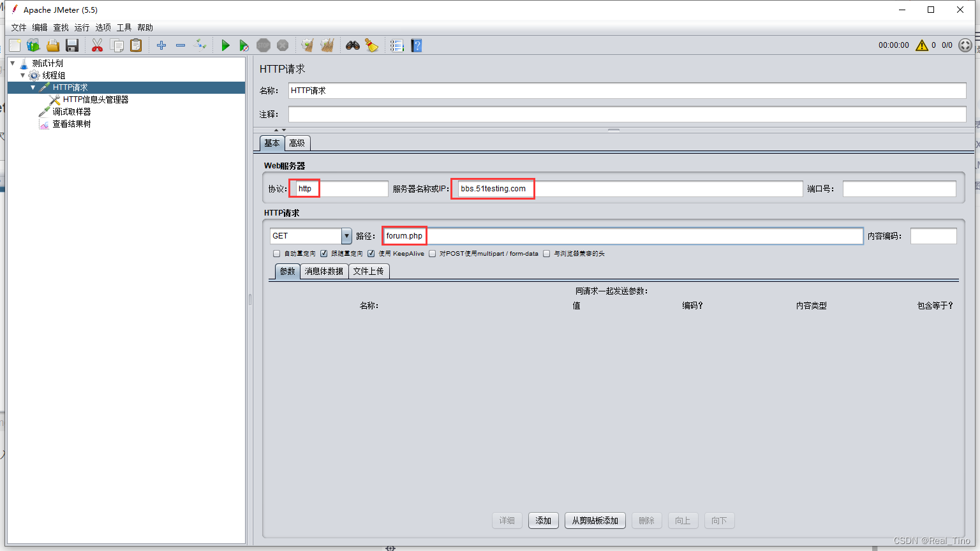Click the 添加 button
Image resolution: width=980 pixels, height=551 pixels.
(544, 520)
